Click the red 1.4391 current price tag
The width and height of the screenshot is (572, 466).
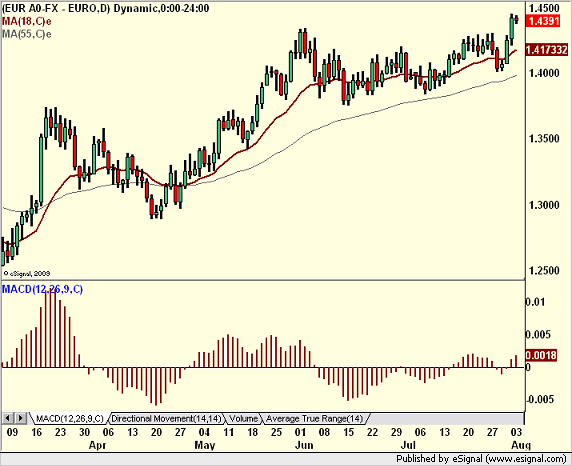click(x=543, y=21)
